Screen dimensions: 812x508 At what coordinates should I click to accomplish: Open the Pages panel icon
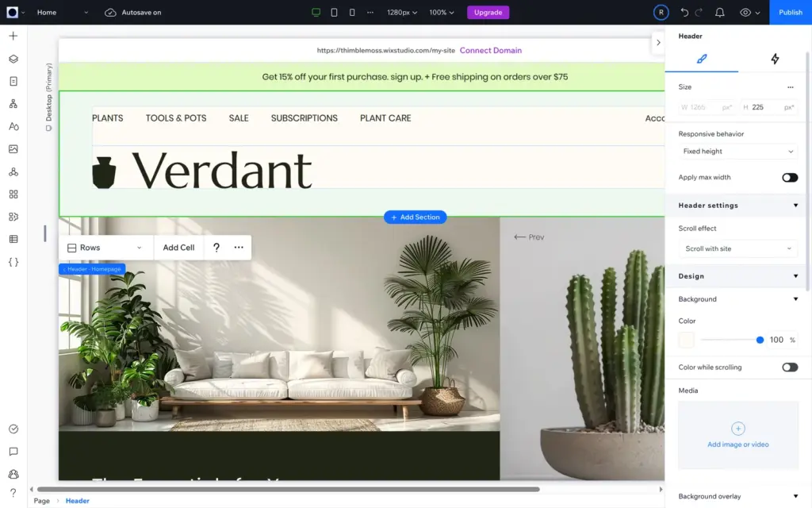tap(13, 82)
